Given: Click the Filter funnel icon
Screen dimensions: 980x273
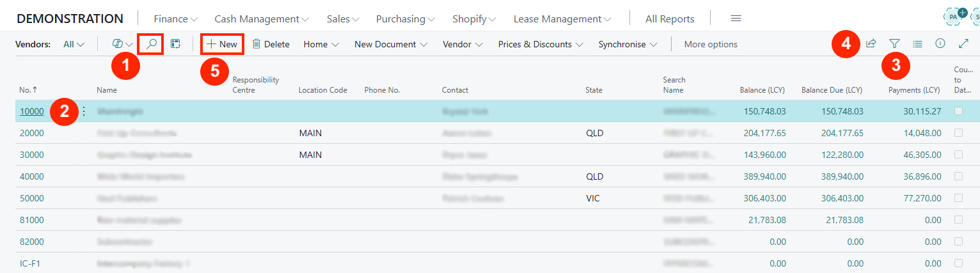Looking at the screenshot, I should point(894,44).
